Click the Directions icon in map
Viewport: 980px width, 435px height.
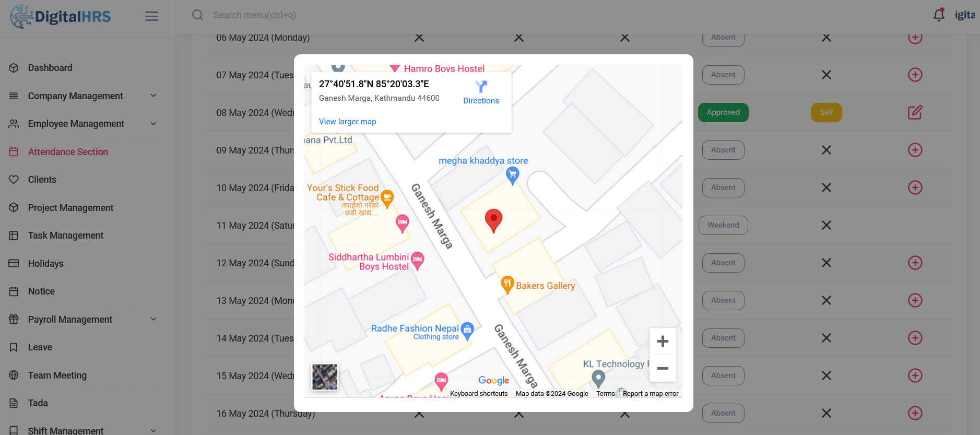[x=481, y=86]
